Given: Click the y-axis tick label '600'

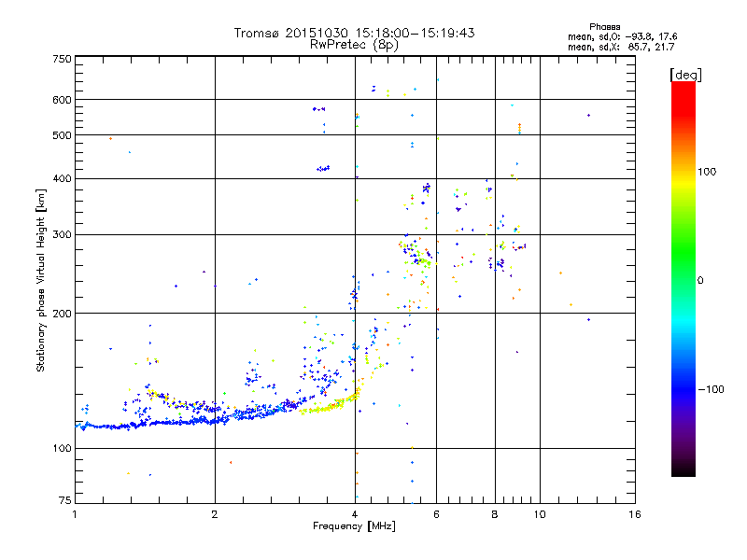Looking at the screenshot, I should coord(62,100).
